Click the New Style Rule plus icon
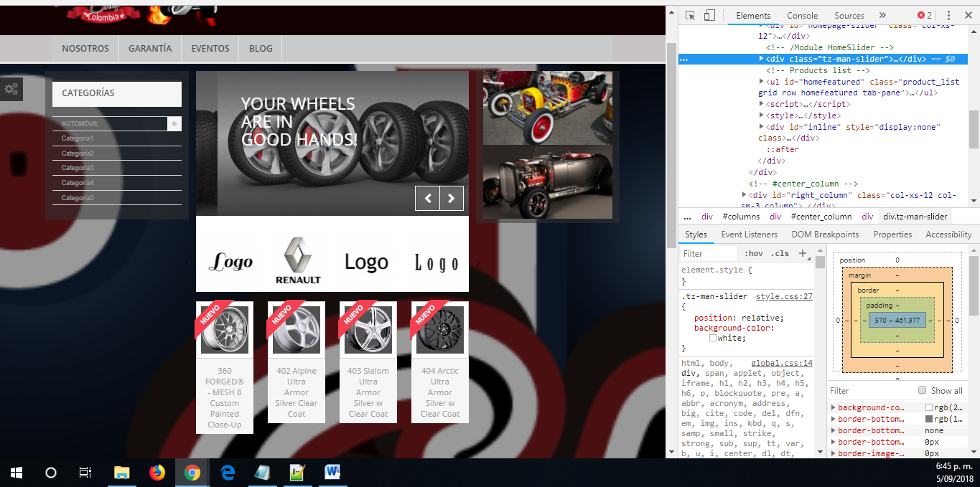Viewport: 980px width, 487px height. (802, 253)
